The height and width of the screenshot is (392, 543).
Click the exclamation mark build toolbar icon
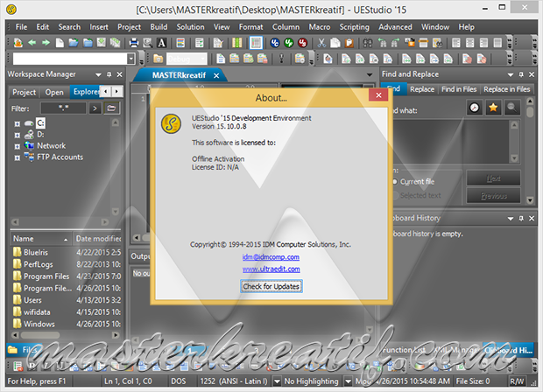(281, 59)
